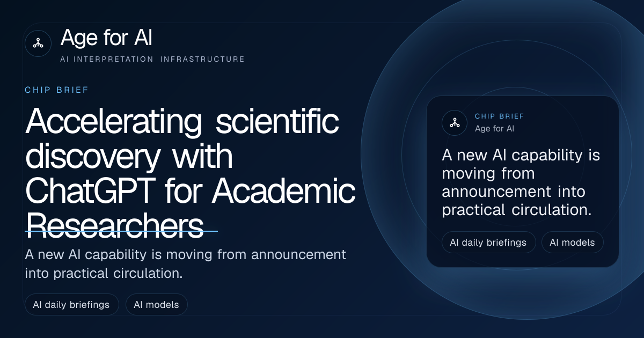Open the Age for AI site title
This screenshot has height=338, width=644.
107,38
